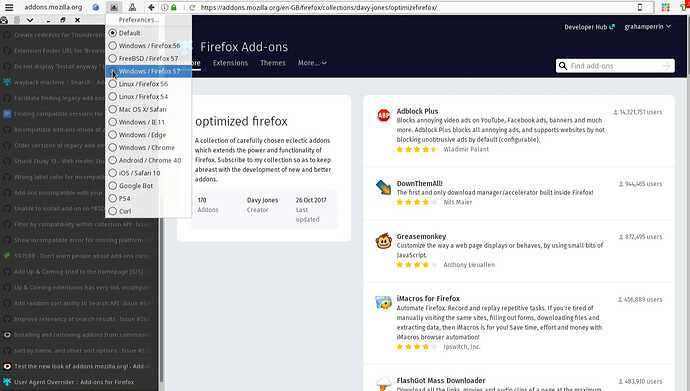
Task: Click the search submit arrow
Action: [666, 66]
